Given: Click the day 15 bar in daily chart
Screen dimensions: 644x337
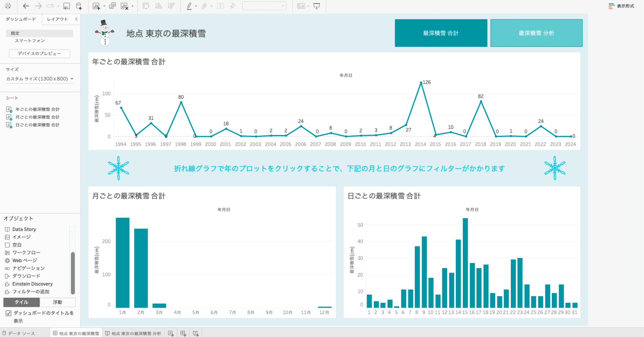Looking at the screenshot, I should pyautogui.click(x=465, y=263).
